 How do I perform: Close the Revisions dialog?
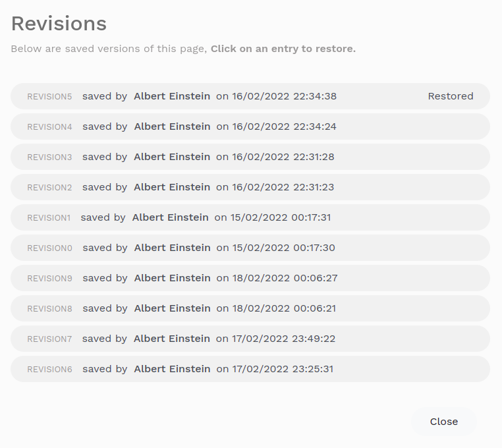click(x=443, y=422)
